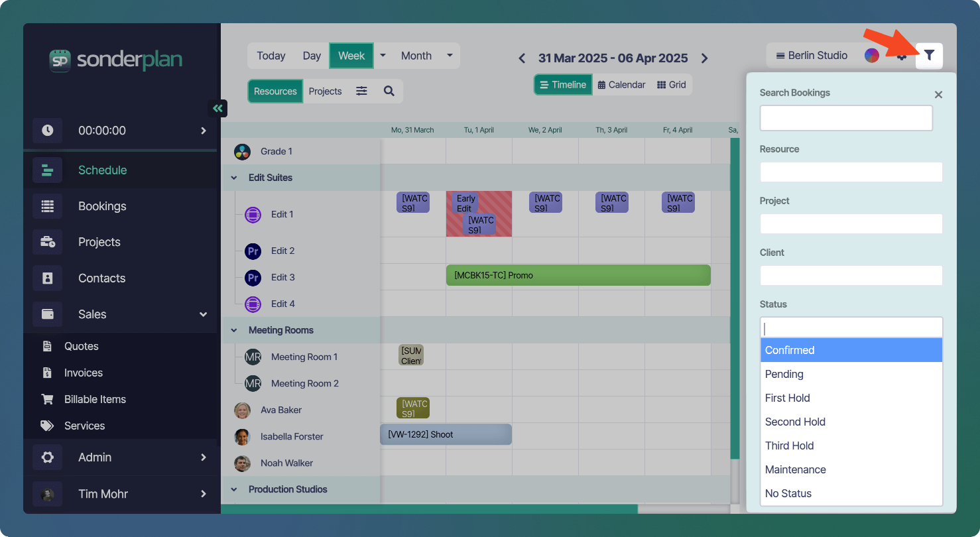The height and width of the screenshot is (537, 980).
Task: Open the Schedule section in the sidebar
Action: point(102,170)
